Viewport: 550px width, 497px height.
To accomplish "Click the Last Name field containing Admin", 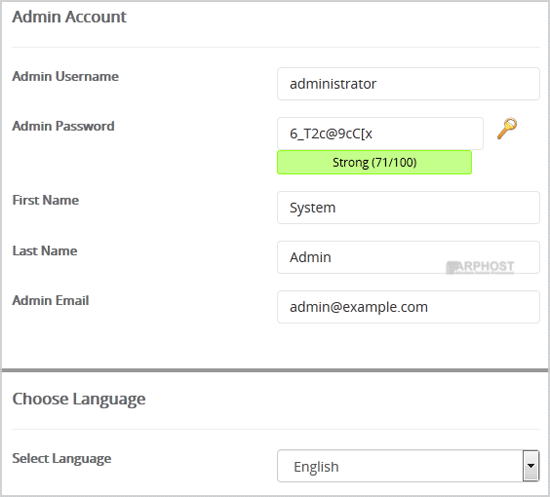I will [408, 257].
